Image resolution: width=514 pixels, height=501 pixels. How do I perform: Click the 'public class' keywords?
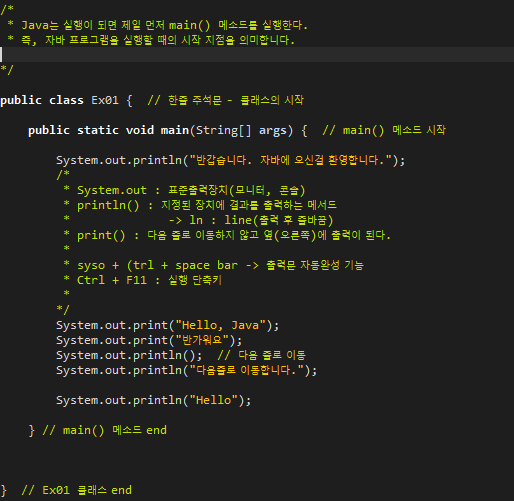[x=42, y=100]
